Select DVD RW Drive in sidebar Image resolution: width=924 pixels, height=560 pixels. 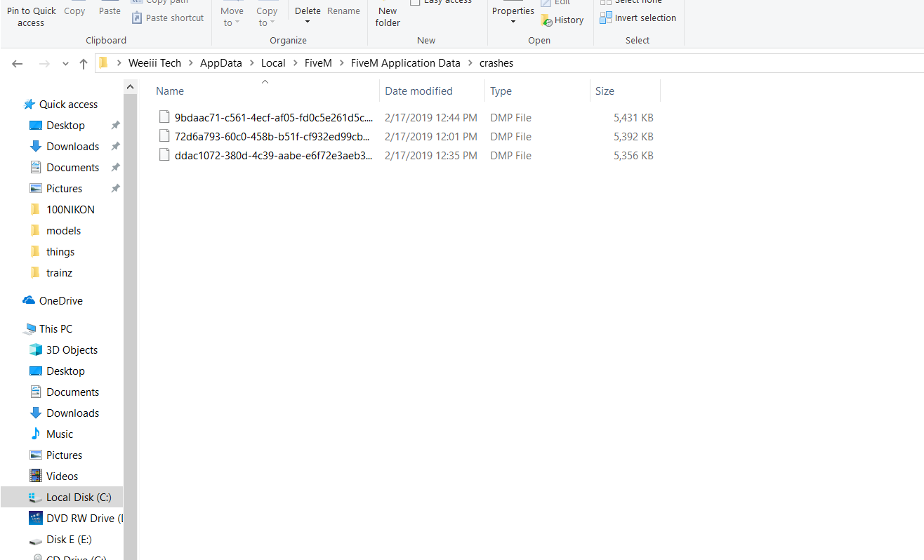click(x=79, y=518)
